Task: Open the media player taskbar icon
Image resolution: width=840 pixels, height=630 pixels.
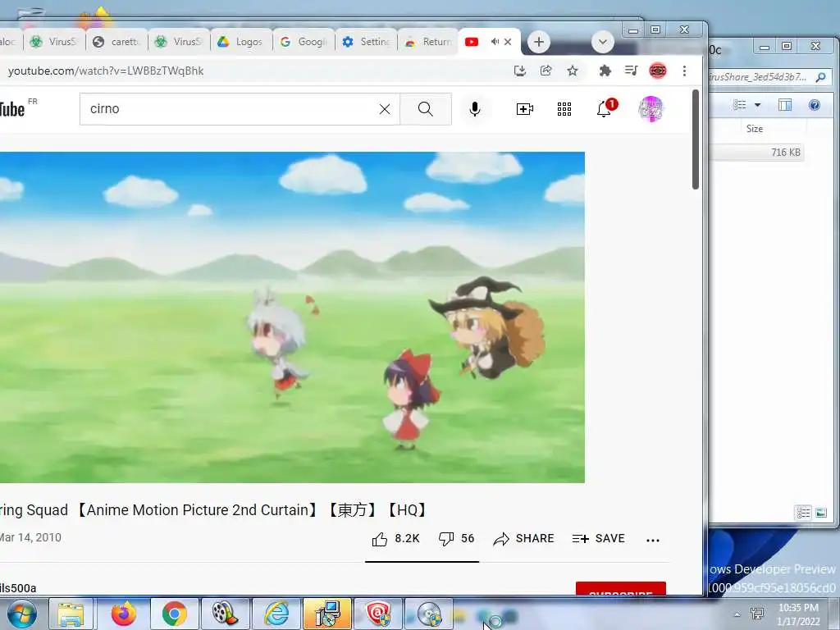Action: (x=225, y=614)
